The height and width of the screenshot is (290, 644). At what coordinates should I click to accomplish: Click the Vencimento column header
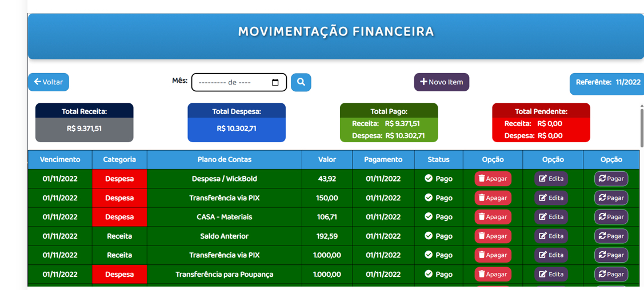60,160
